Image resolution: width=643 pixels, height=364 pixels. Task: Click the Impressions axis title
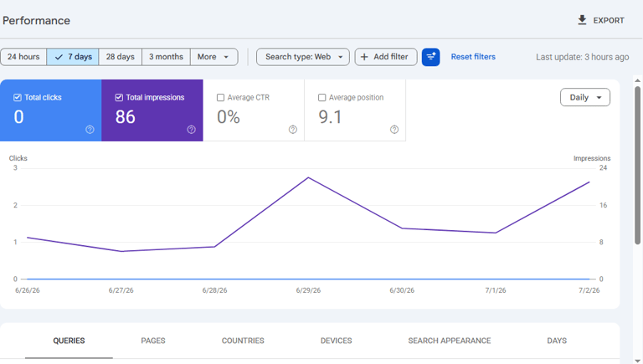(x=592, y=158)
